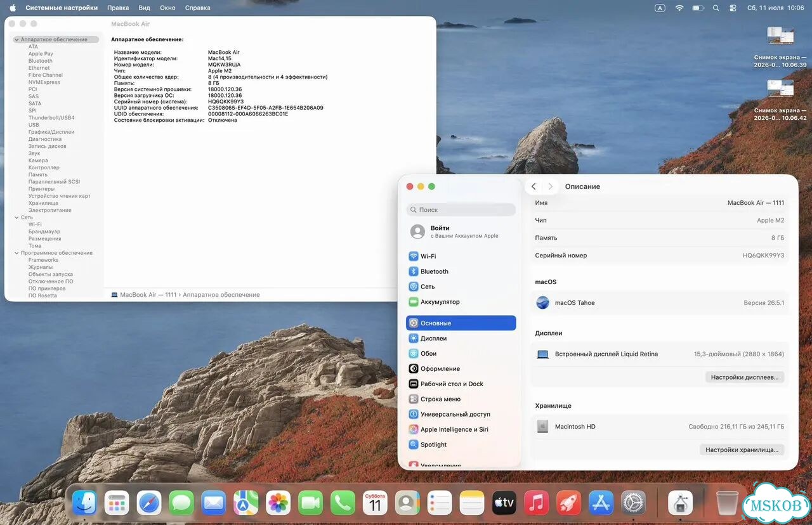Collapse the Программное обеспечение tree section
This screenshot has height=525, width=812.
click(x=16, y=253)
